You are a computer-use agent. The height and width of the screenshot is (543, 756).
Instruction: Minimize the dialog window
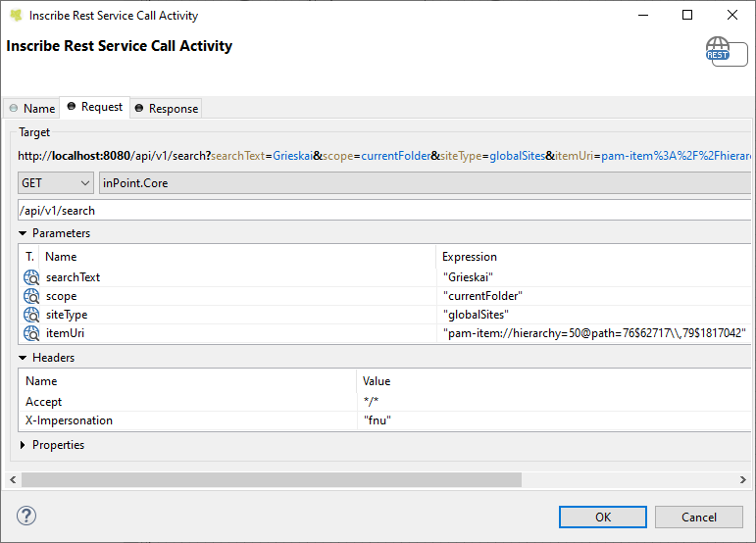[x=643, y=15]
